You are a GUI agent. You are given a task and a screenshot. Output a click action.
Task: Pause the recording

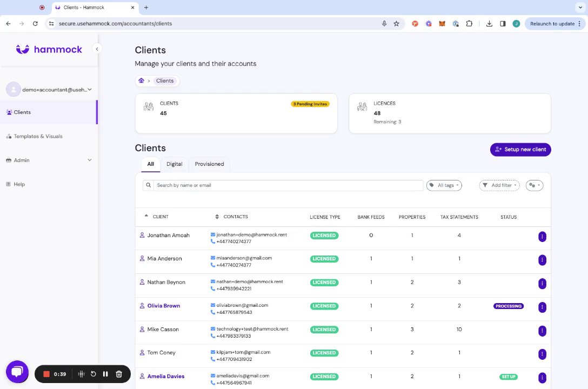(x=105, y=374)
